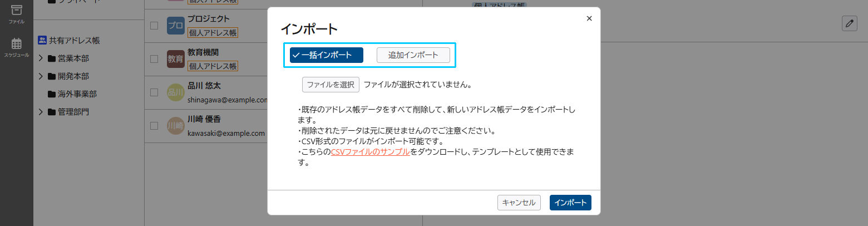Close the インポート dialog with X
This screenshot has height=226, width=868.
589,18
